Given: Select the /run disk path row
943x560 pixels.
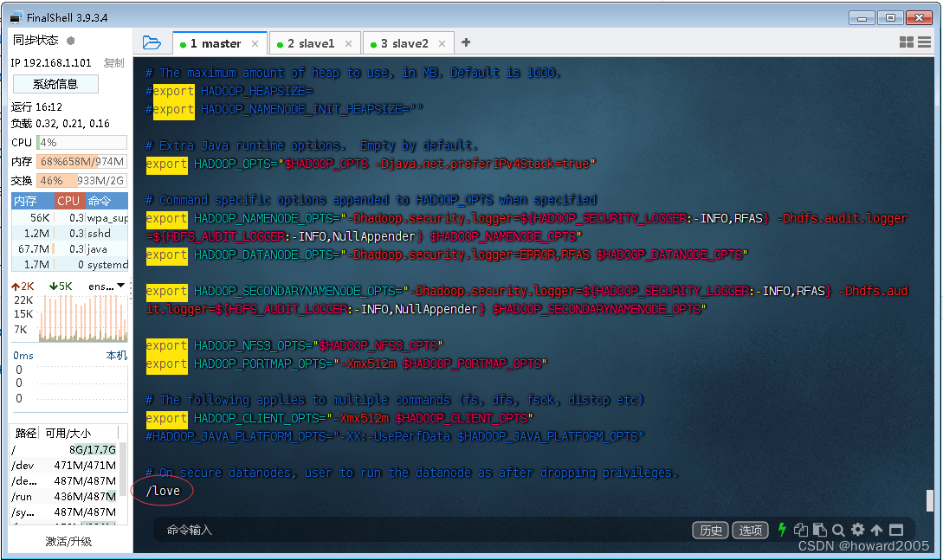Looking at the screenshot, I should 64,496.
